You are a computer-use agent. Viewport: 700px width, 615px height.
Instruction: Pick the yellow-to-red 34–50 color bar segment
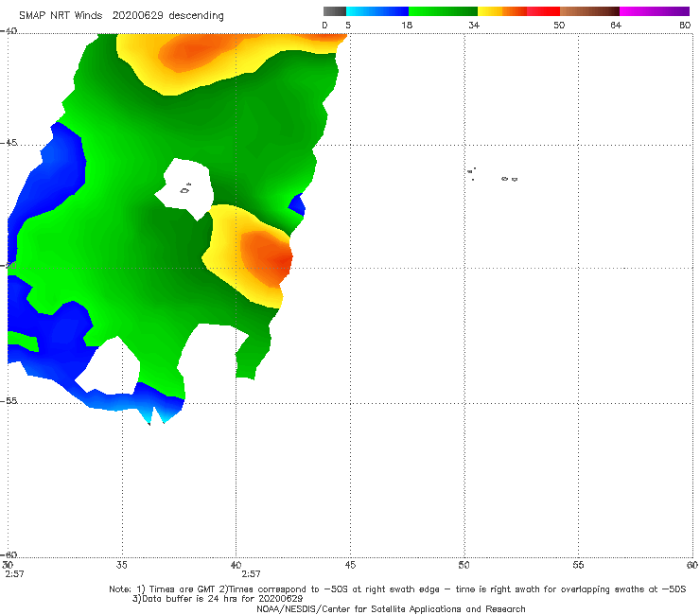click(518, 11)
